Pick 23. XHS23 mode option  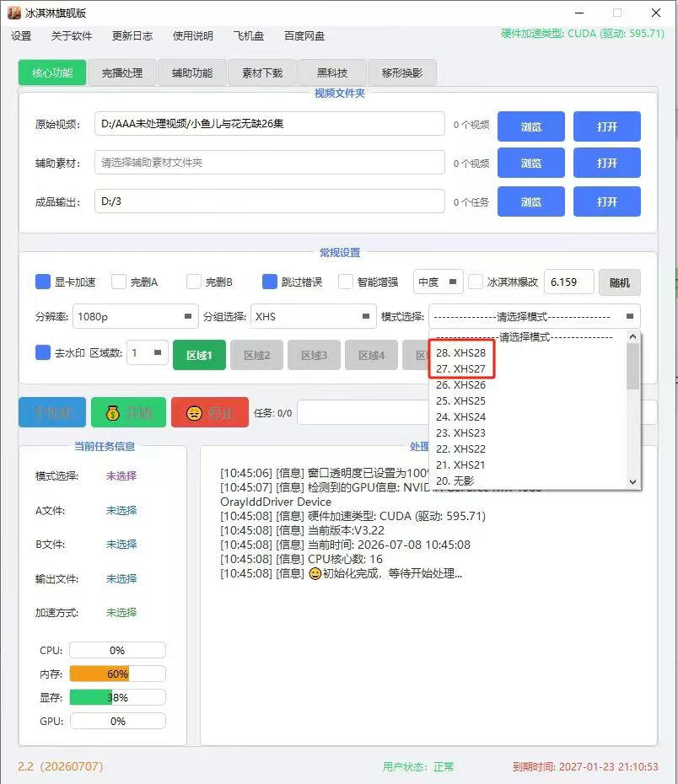pyautogui.click(x=528, y=433)
